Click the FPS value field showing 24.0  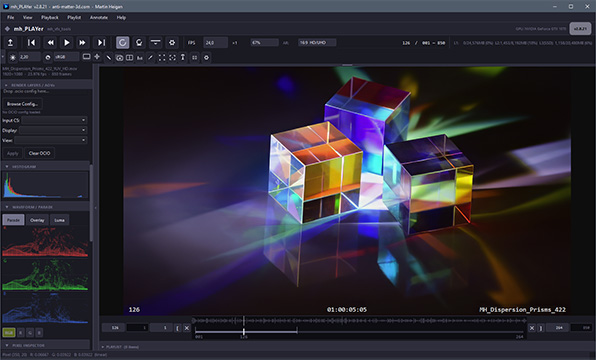[215, 43]
